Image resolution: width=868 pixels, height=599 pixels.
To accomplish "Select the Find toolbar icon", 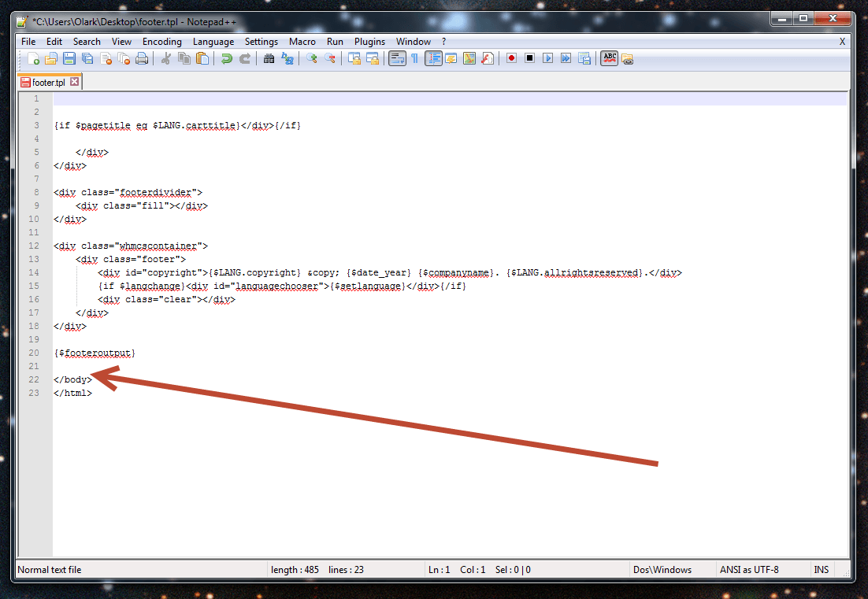I will 268,57.
